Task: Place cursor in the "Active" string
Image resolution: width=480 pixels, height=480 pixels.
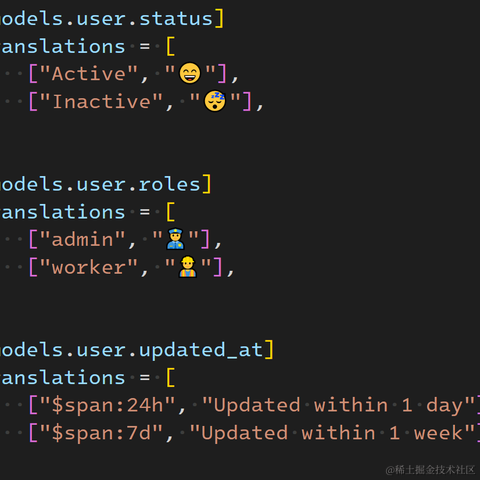Action: (x=89, y=74)
